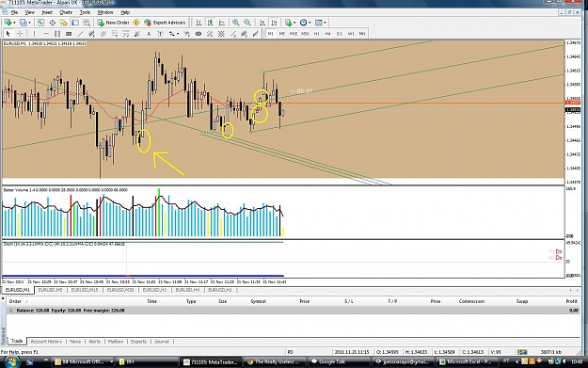Expand the Profiles dropdown arrow
588x368 pixels.
(29, 23)
